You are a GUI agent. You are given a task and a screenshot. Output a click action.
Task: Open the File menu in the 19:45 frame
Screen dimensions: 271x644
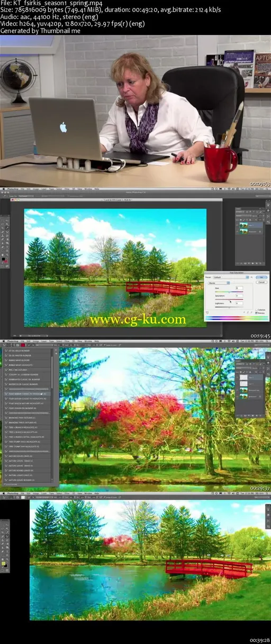[23, 189]
